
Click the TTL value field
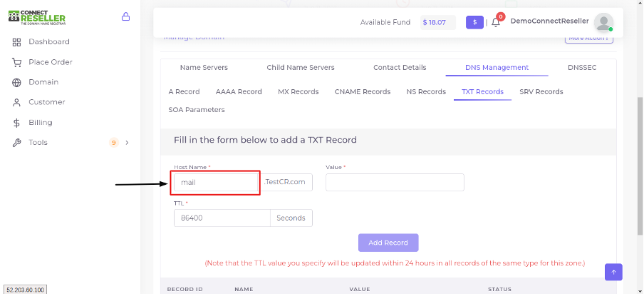(x=222, y=218)
